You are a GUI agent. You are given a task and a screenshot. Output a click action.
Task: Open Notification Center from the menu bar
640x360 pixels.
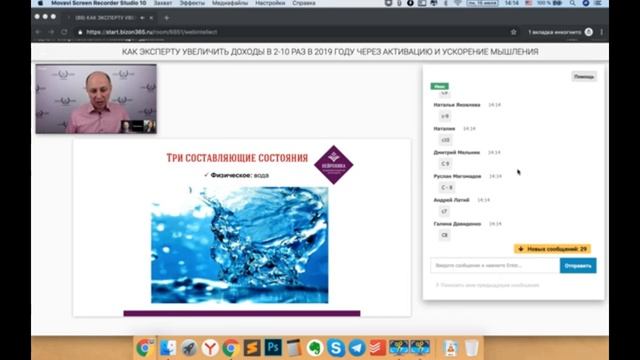[598, 3]
